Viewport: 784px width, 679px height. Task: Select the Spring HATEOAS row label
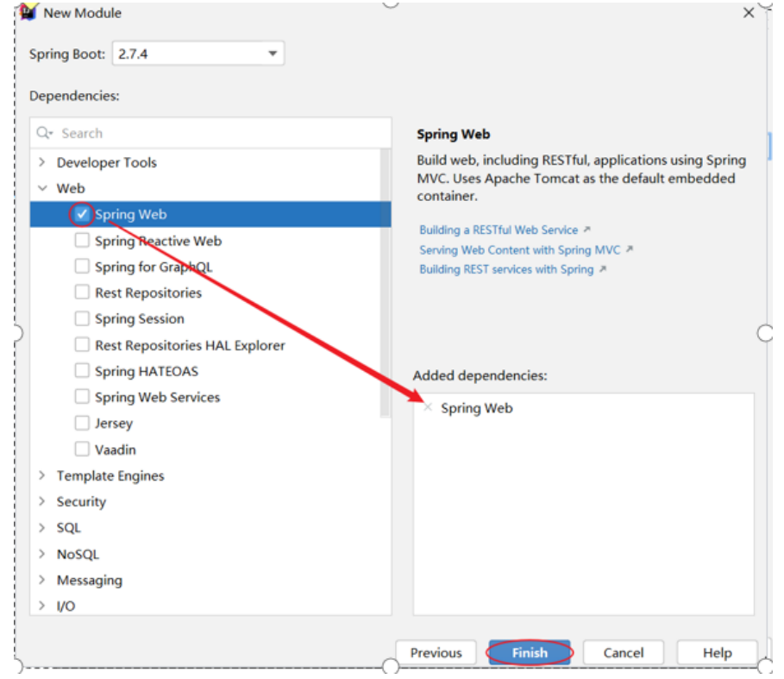(x=147, y=371)
